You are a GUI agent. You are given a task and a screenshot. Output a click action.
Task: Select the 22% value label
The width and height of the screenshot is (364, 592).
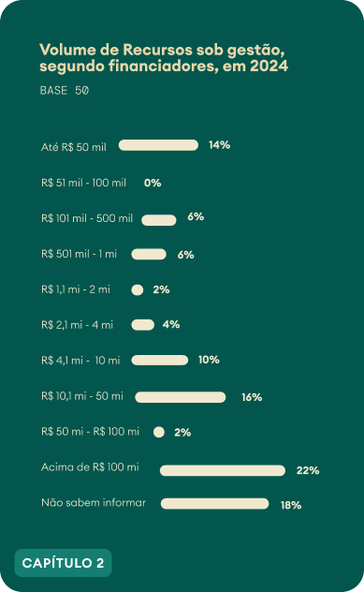pyautogui.click(x=308, y=470)
